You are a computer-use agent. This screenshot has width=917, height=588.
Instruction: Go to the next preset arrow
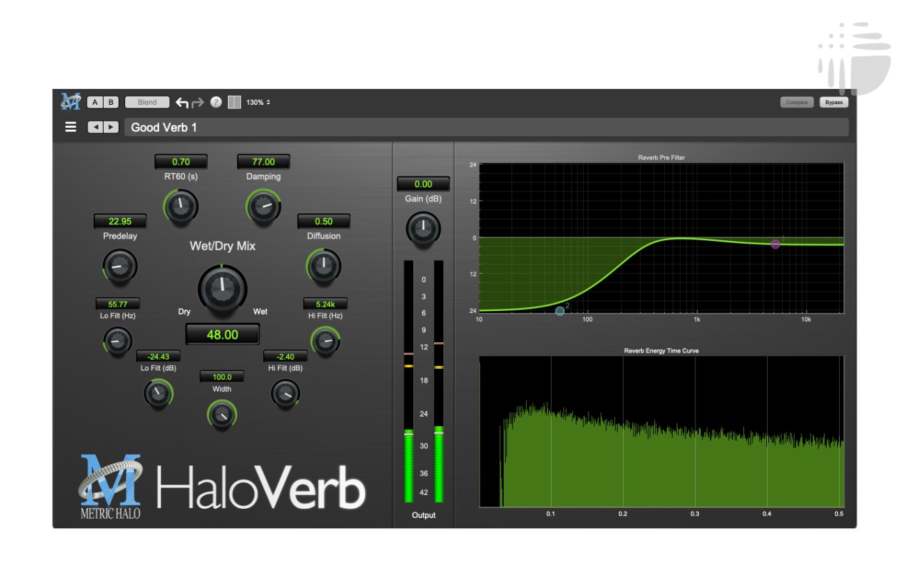pos(110,127)
